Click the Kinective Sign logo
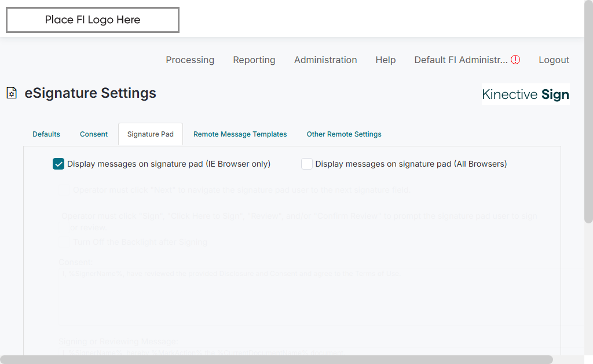593x364 pixels. click(525, 94)
